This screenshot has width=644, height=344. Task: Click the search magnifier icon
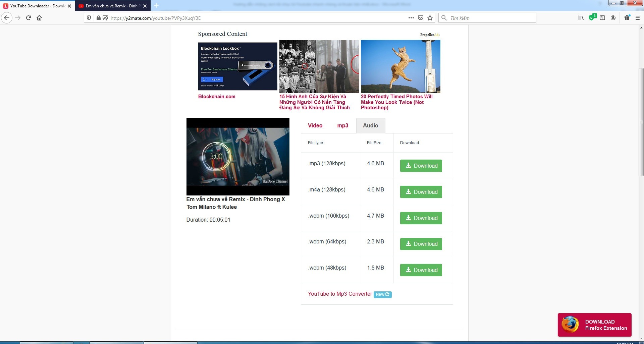tap(444, 18)
